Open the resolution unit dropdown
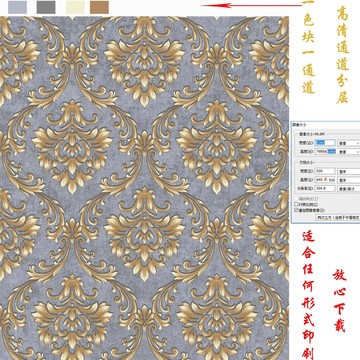This screenshot has height=360, width=360. [x=349, y=189]
